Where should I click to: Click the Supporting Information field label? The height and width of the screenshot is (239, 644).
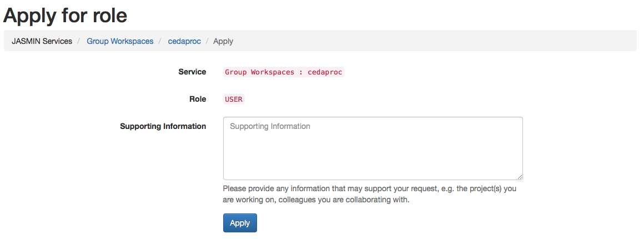163,126
